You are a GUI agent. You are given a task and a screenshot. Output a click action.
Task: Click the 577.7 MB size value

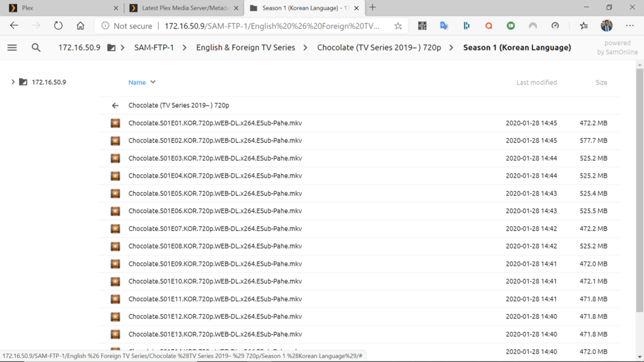pos(593,141)
